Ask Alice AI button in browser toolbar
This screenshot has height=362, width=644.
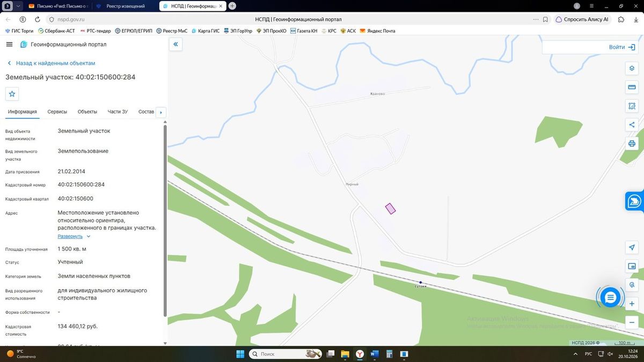click(582, 19)
